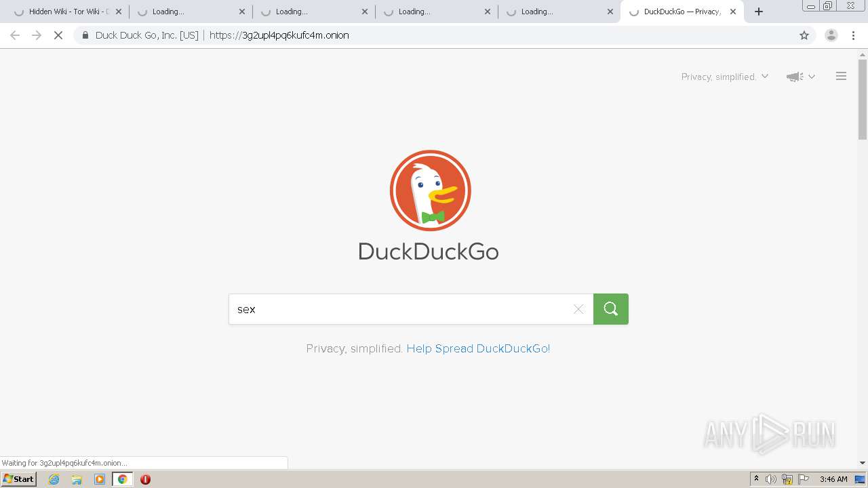Screen dimensions: 868x488
Task: Launch Internet Explorer from the taskbar
Action: pyautogui.click(x=54, y=479)
